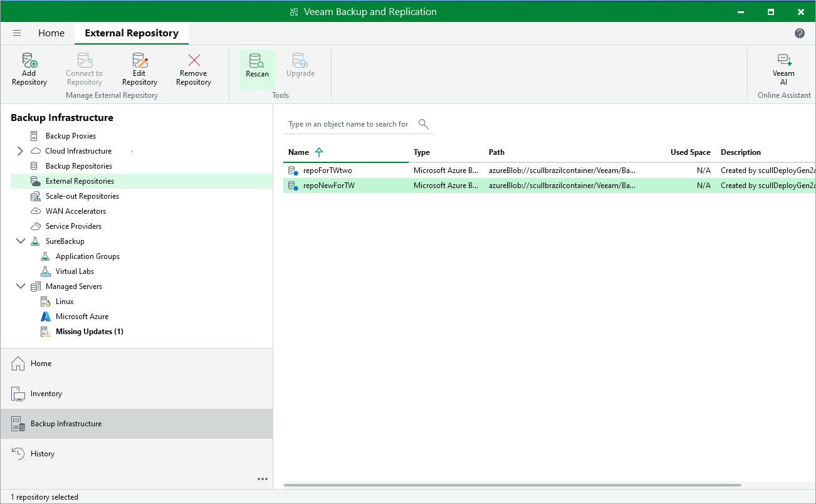Screen dimensions: 816x504
Task: Sort by the Path column header
Action: (x=496, y=152)
